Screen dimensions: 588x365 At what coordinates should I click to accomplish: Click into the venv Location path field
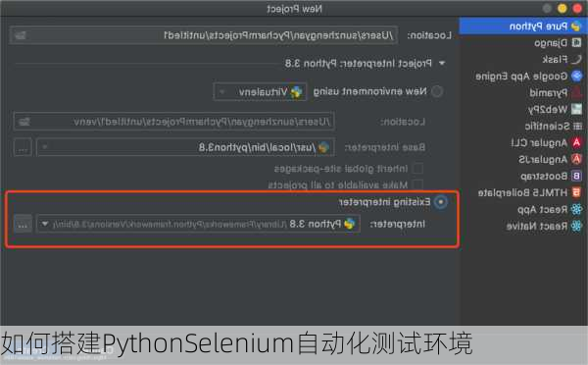(173, 122)
